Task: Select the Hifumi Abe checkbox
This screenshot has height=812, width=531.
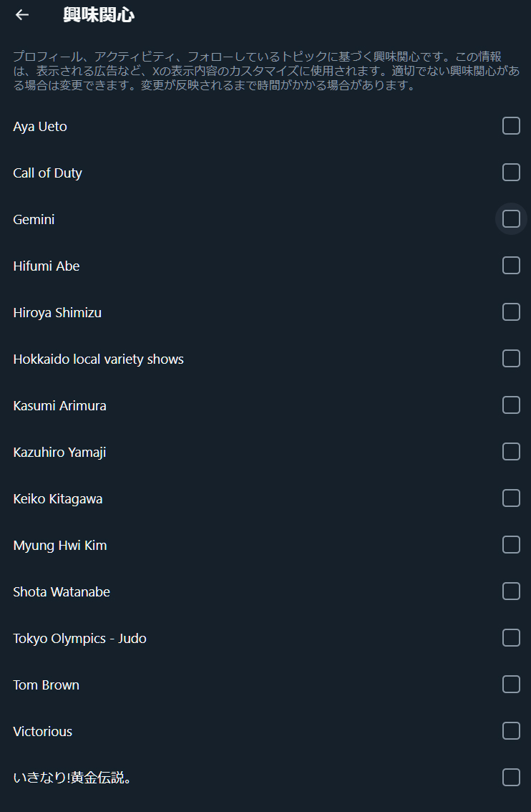Action: tap(511, 266)
